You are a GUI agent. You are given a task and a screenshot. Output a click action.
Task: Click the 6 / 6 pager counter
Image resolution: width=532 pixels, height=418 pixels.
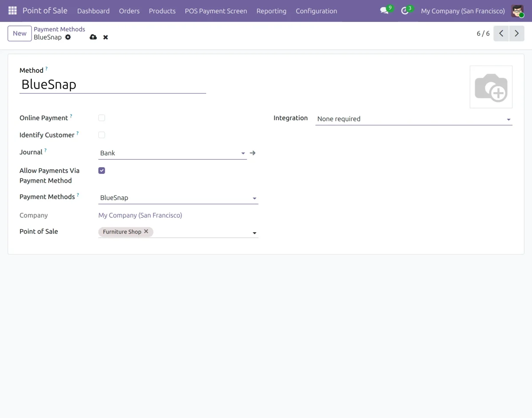point(483,33)
